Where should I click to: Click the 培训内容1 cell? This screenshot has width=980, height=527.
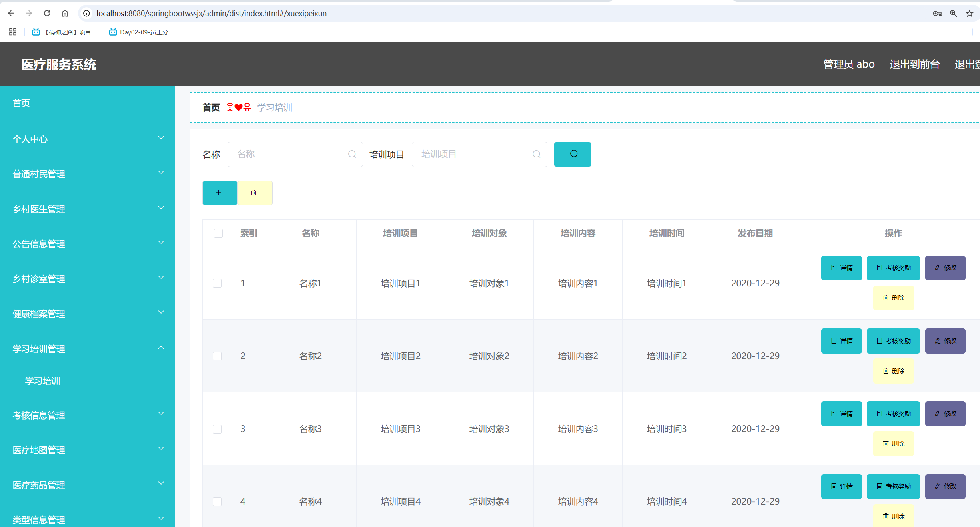pyautogui.click(x=578, y=283)
